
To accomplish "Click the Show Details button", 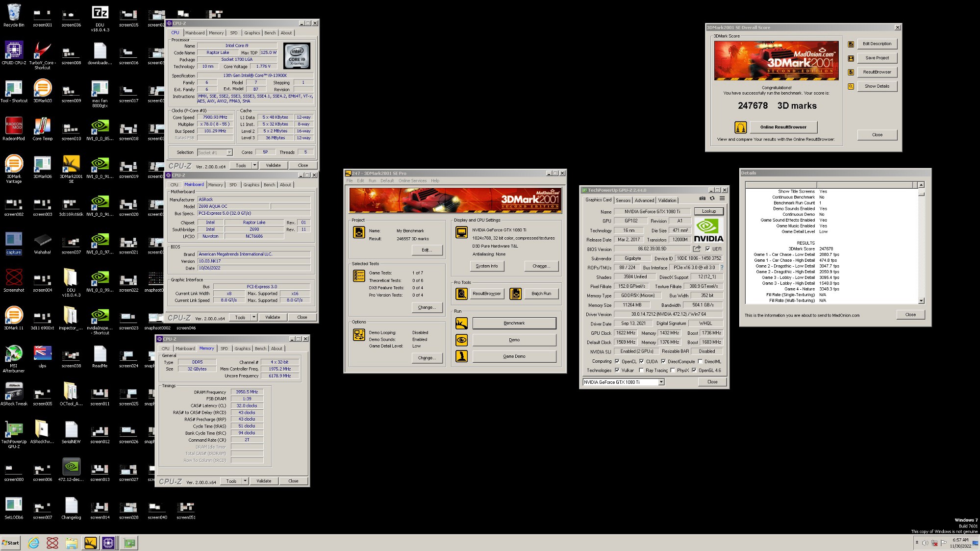I will 877,86.
